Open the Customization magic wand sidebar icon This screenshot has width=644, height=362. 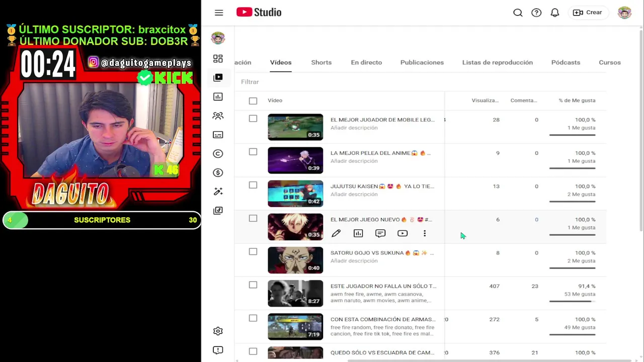click(218, 192)
